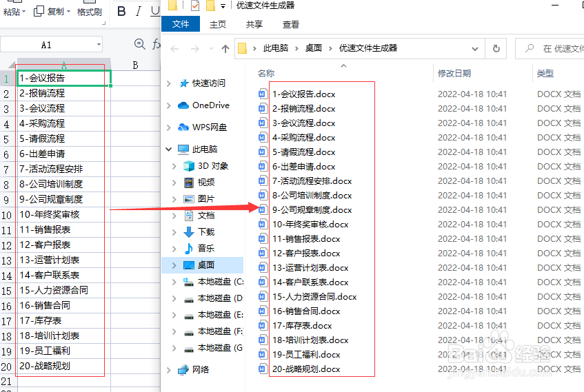Select file 5-请假流程.docx

pyautogui.click(x=303, y=152)
